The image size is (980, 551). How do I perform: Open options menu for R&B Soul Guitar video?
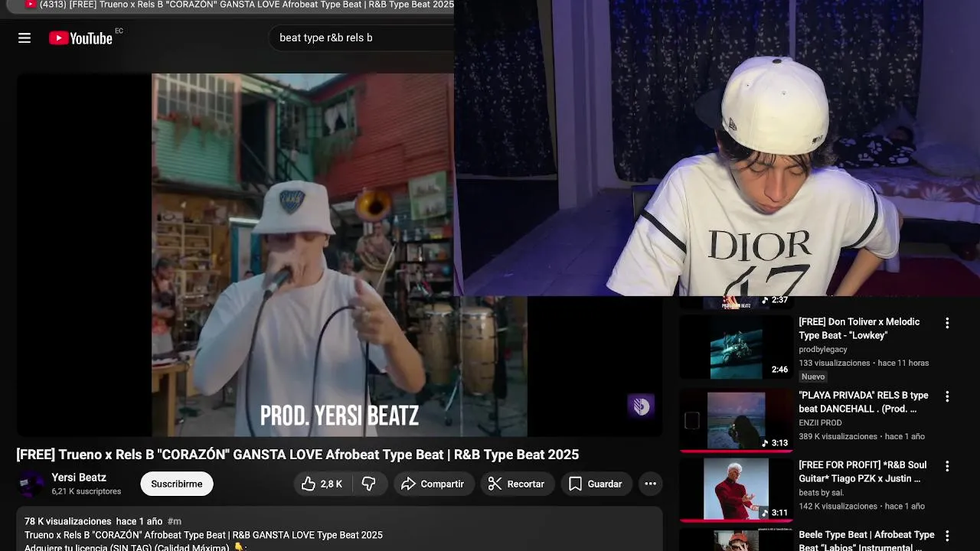[x=947, y=466]
